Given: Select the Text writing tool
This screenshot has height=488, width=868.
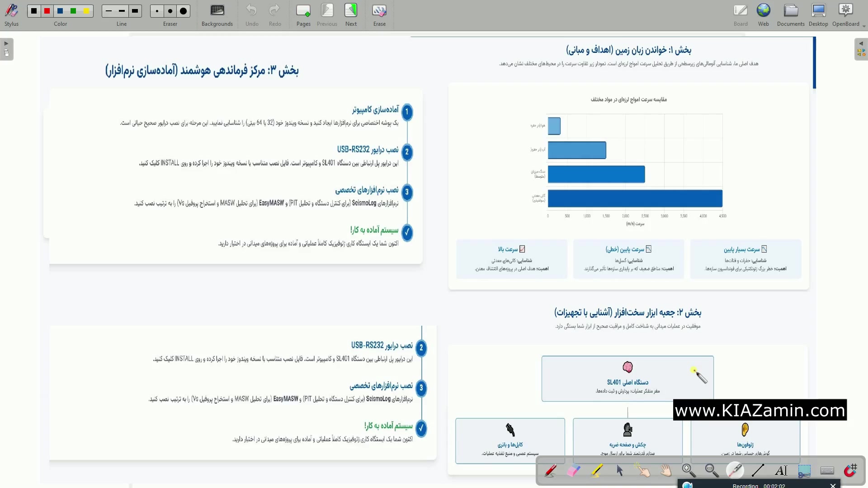Looking at the screenshot, I should click(781, 471).
